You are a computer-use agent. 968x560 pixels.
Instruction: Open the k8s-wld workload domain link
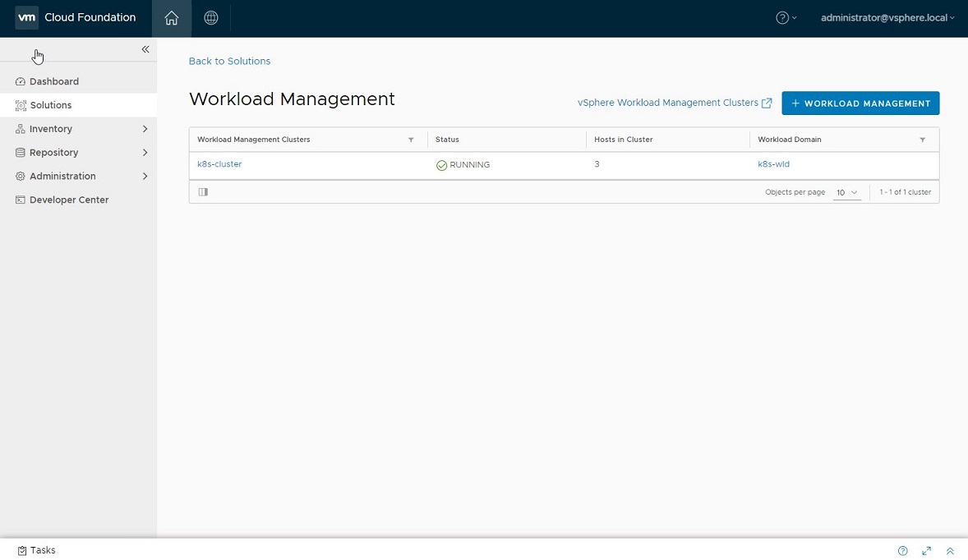pos(773,164)
